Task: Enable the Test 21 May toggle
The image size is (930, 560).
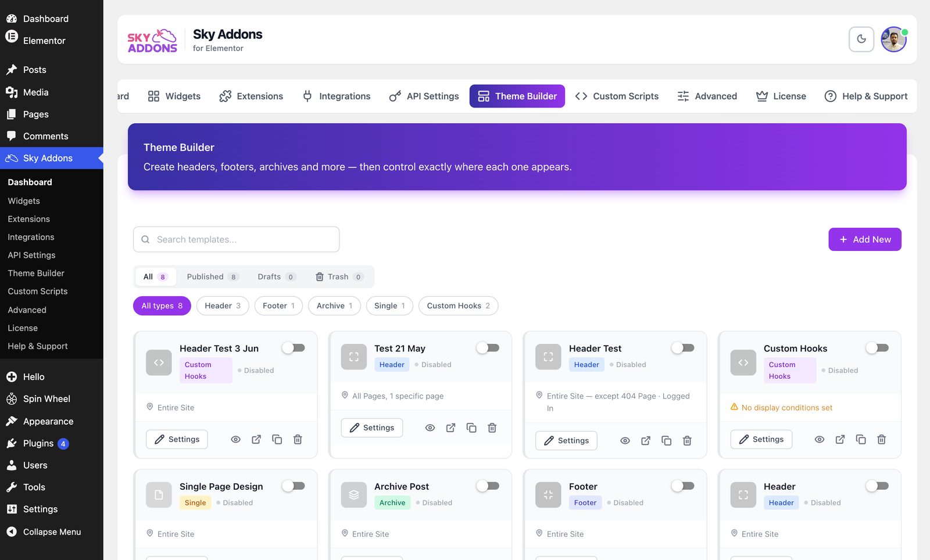Action: (488, 348)
